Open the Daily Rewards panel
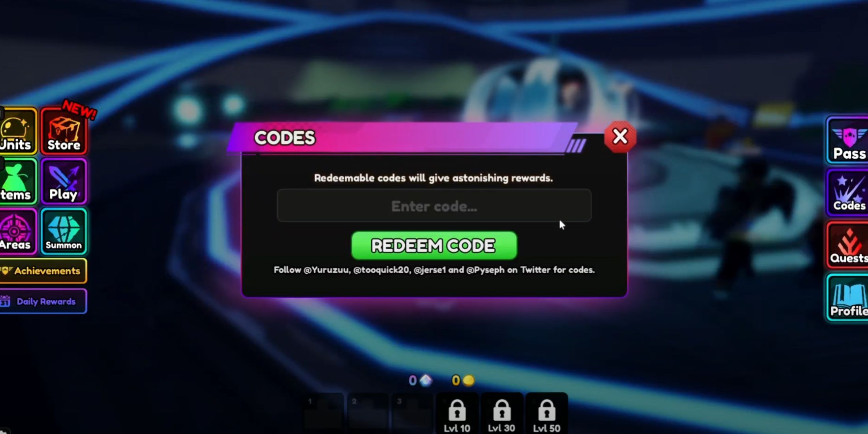Image resolution: width=868 pixels, height=434 pixels. (45, 301)
